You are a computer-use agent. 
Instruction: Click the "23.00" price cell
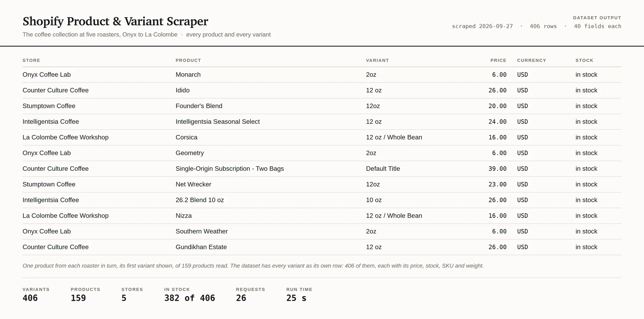click(x=498, y=185)
